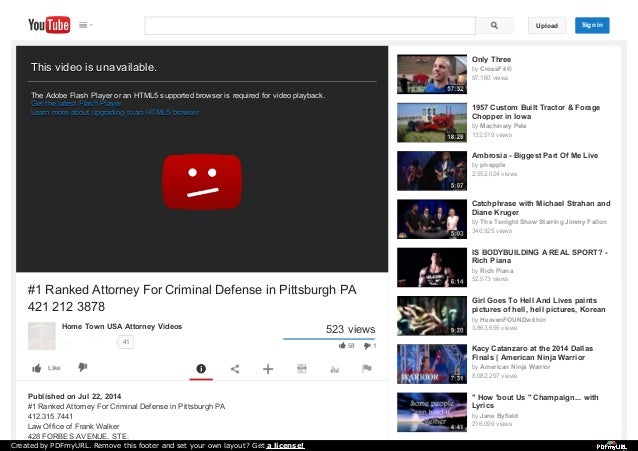Select the About info tab icon
This screenshot has width=638, height=451.
[x=201, y=369]
